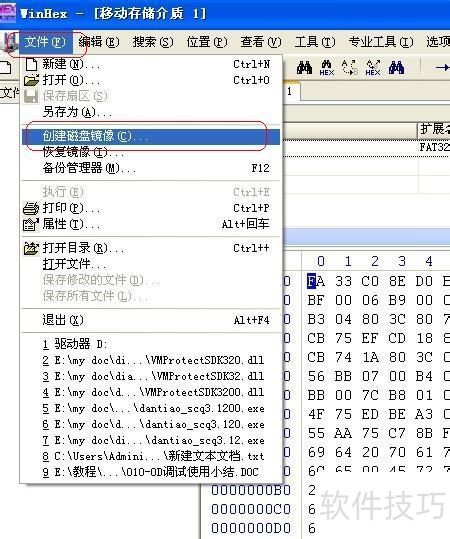The width and height of the screenshot is (450, 539).
Task: Open 备份管理器(M) entry
Action: click(151, 168)
